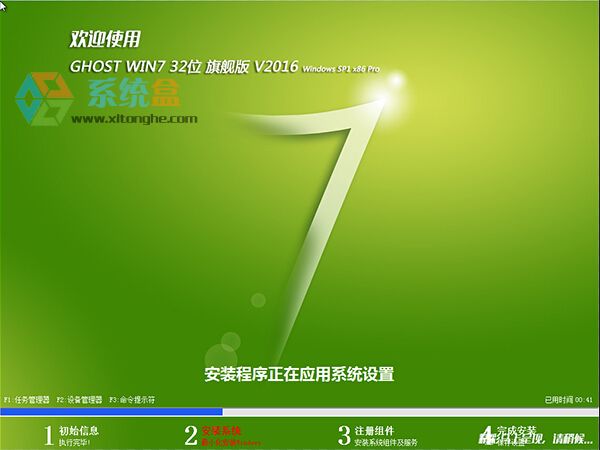Screen dimensions: 600x450
Task: Click the 安装系统组件及服务 description under step 3
Action: coord(386,443)
